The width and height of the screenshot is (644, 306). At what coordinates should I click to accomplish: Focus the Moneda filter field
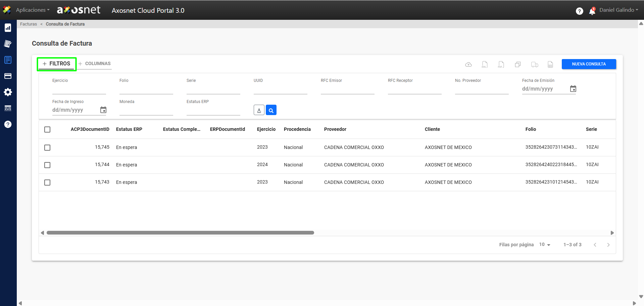click(146, 110)
